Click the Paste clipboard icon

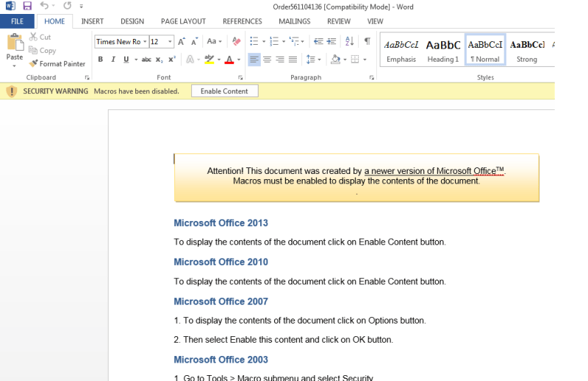click(x=15, y=43)
